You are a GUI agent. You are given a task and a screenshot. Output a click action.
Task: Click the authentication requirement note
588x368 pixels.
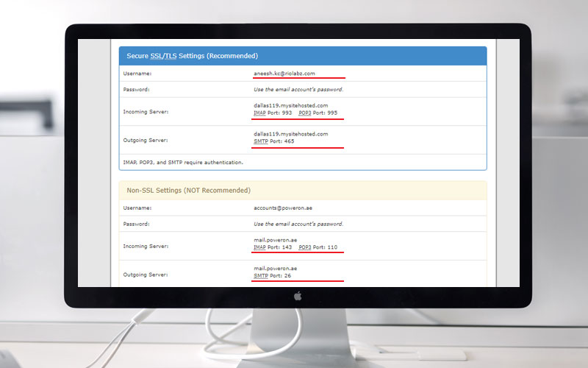(183, 162)
